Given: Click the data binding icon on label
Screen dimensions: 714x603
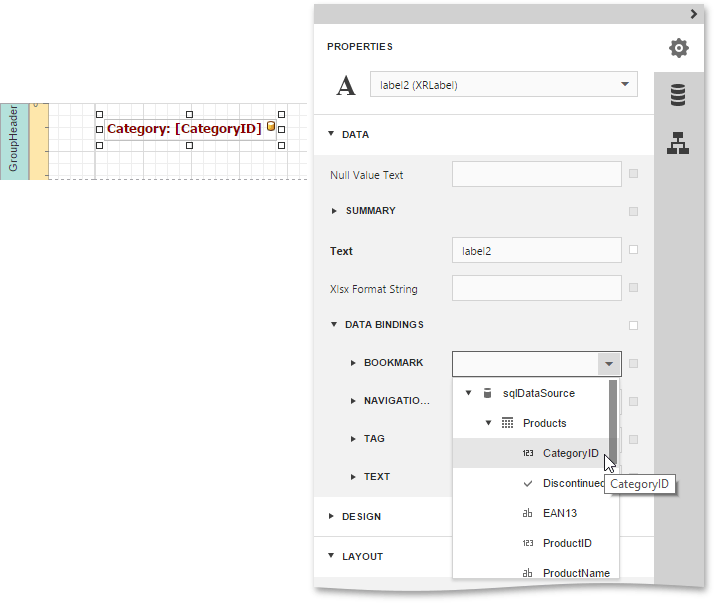Looking at the screenshot, I should 271,126.
